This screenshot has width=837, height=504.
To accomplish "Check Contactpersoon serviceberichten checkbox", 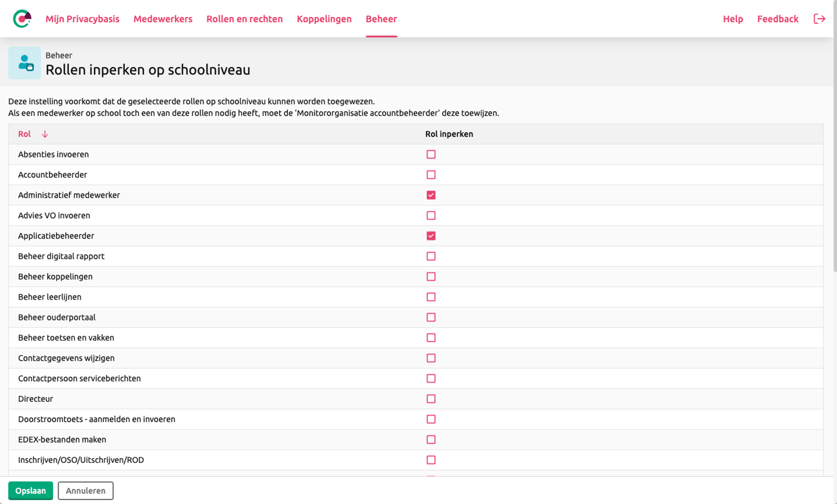I will click(x=431, y=378).
